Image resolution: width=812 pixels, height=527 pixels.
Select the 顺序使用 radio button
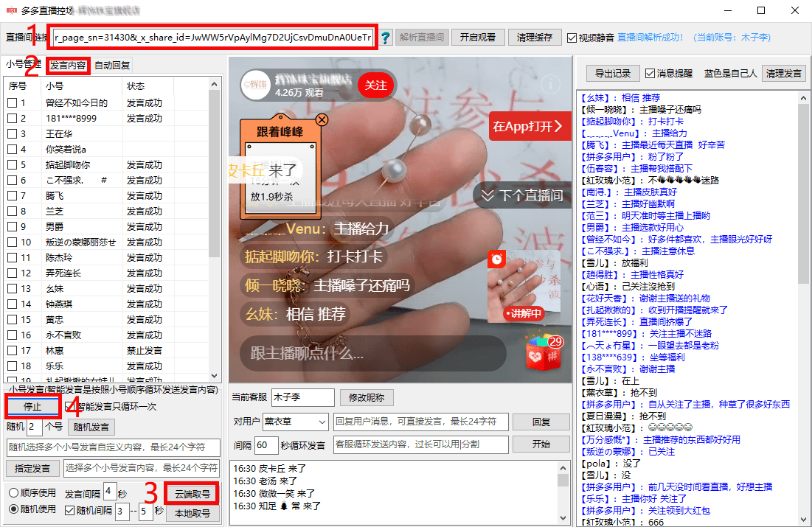[x=13, y=493]
